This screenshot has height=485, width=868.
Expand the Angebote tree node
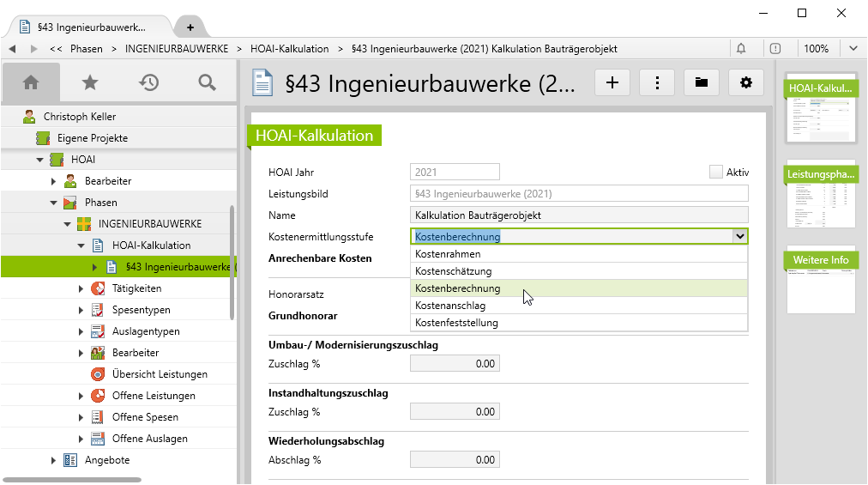click(53, 460)
